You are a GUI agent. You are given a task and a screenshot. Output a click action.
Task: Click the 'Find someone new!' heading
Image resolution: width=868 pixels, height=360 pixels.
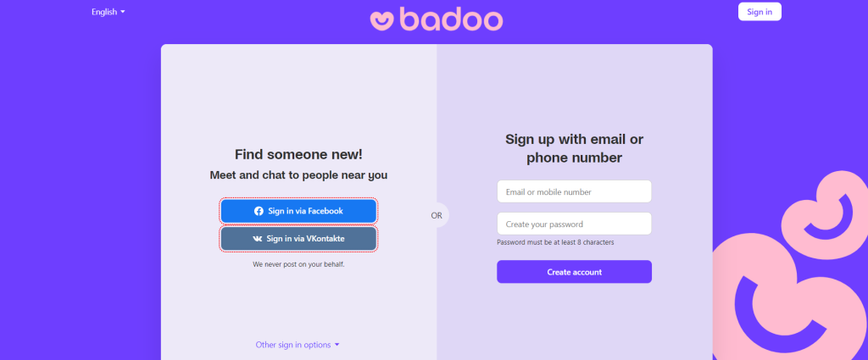298,154
